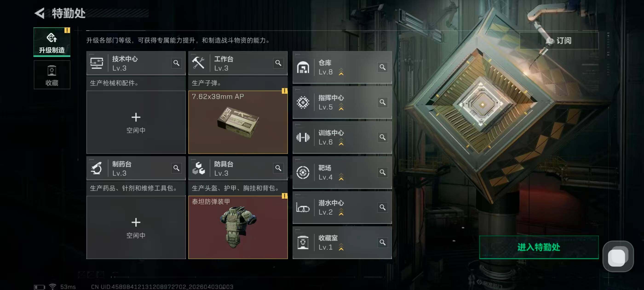
Task: Select the 泰坦防弹装甲 armor item
Action: pyautogui.click(x=238, y=227)
